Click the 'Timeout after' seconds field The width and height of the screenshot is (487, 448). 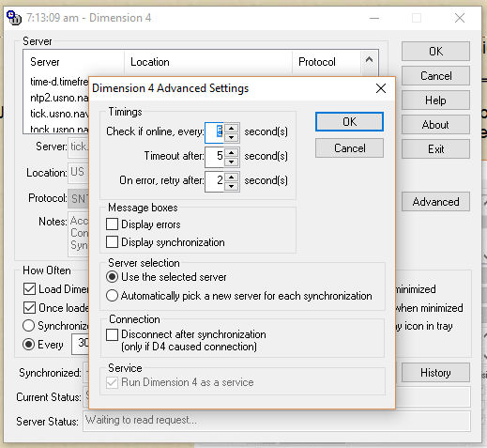point(215,157)
